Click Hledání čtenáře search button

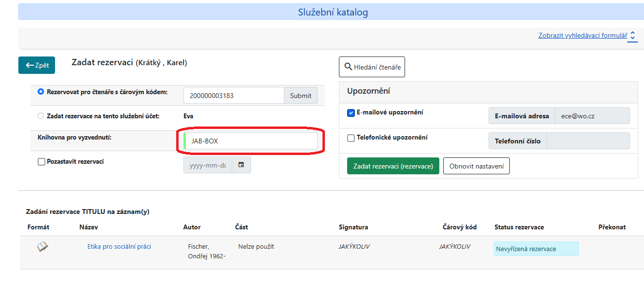click(372, 67)
